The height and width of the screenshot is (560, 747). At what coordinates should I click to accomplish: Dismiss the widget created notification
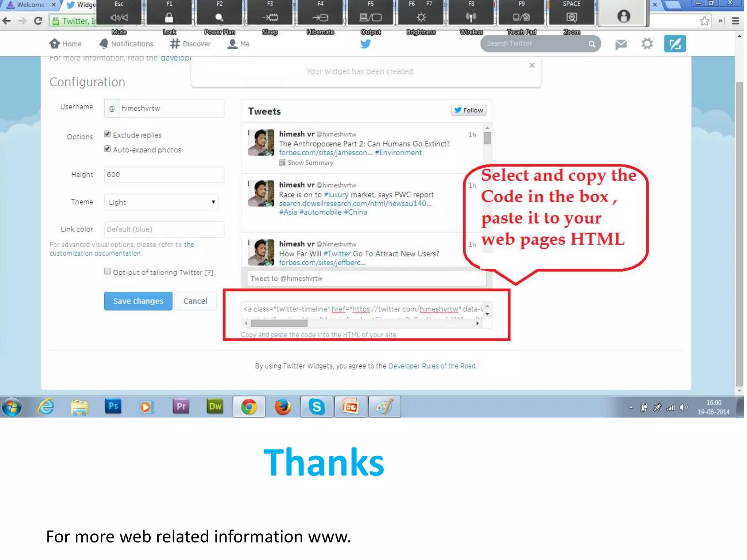click(x=532, y=65)
